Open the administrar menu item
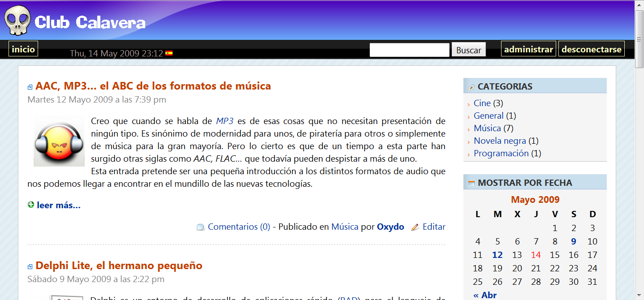Screen dimensions: 644x300 click(x=528, y=49)
